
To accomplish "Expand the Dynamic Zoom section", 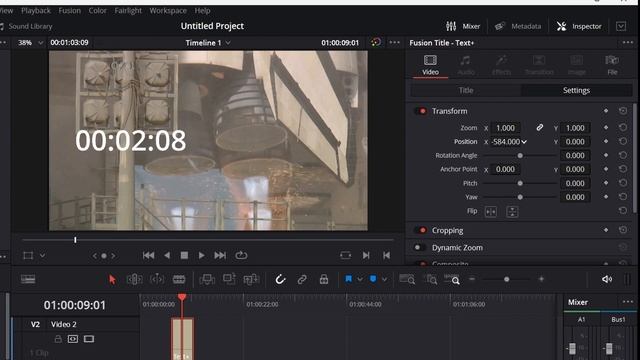I will [457, 247].
